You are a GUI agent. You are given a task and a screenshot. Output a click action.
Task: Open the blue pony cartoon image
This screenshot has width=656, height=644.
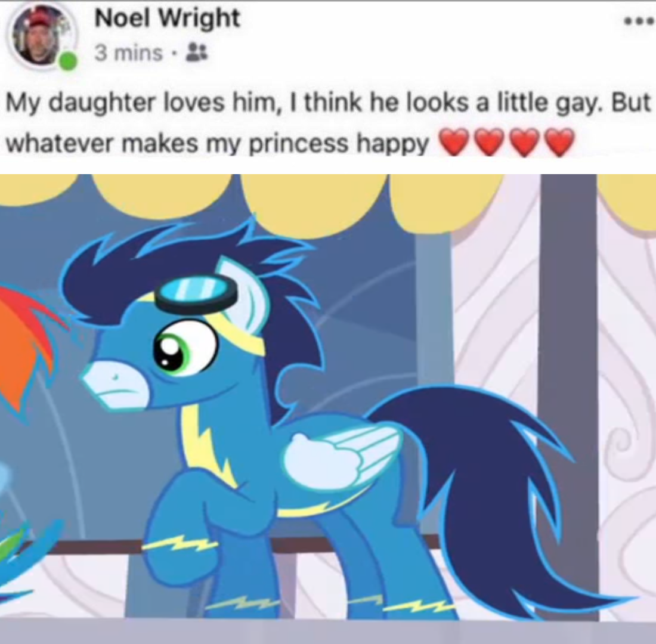(x=328, y=409)
